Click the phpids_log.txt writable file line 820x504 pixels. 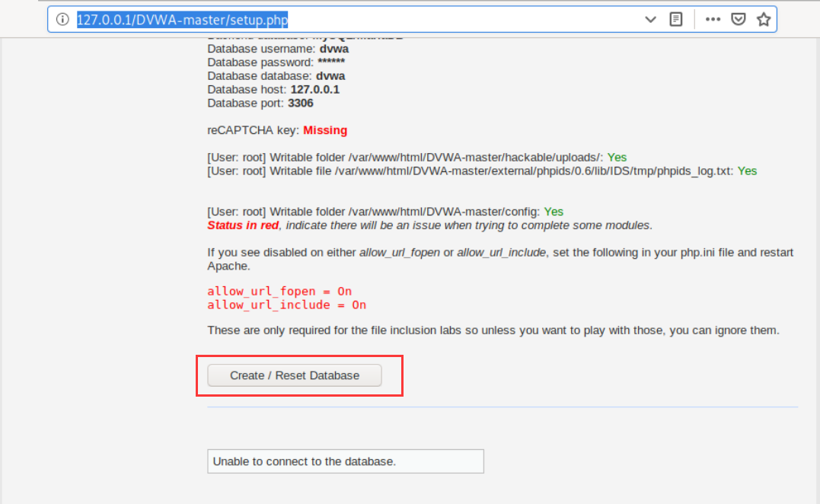(482, 171)
